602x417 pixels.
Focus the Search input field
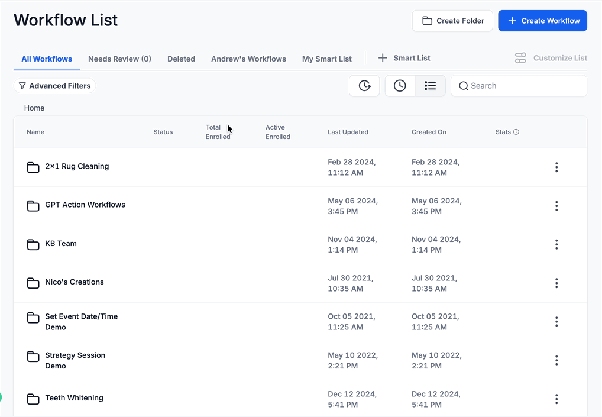519,86
